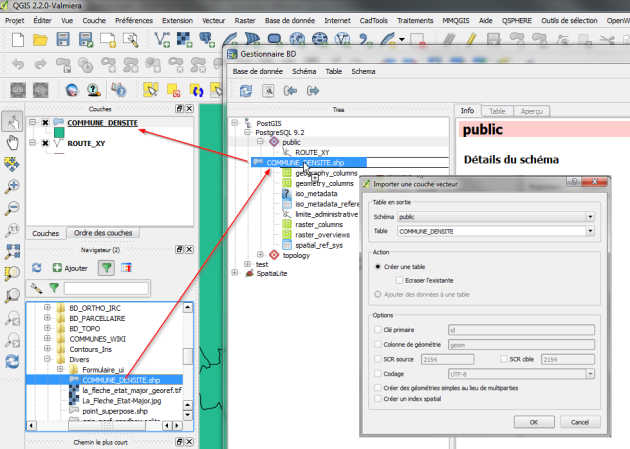Click the Export to file arrow icon in Gestionnaire BD
This screenshot has width=630, height=449.
(x=313, y=91)
